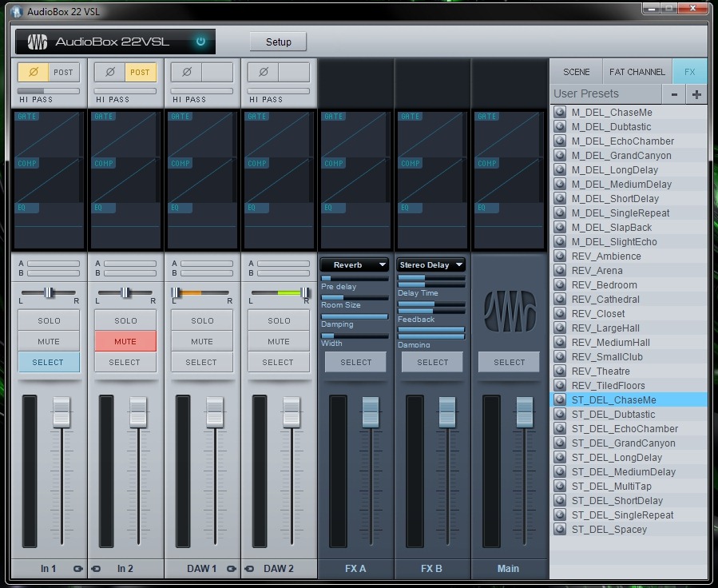Click the FX A volume fader
This screenshot has height=588, width=718.
point(371,411)
